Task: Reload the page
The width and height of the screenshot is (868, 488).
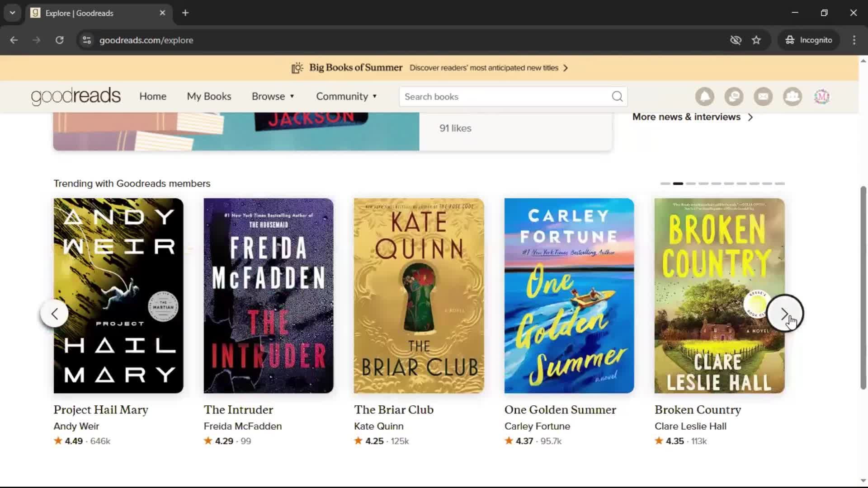Action: (x=60, y=40)
